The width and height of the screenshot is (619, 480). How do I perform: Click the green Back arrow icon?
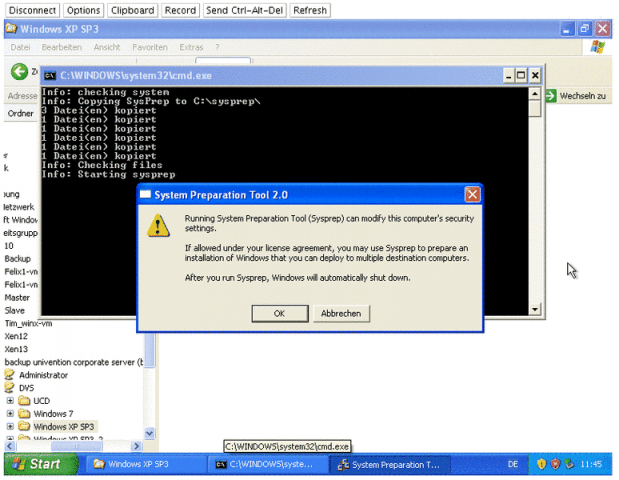19,72
